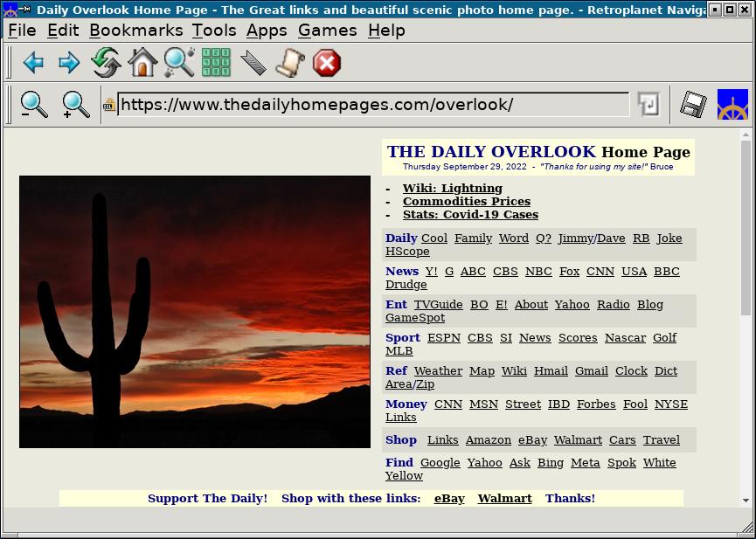Viewport: 756px width, 539px height.
Task: Click the title bar pin icon
Action: click(x=24, y=9)
